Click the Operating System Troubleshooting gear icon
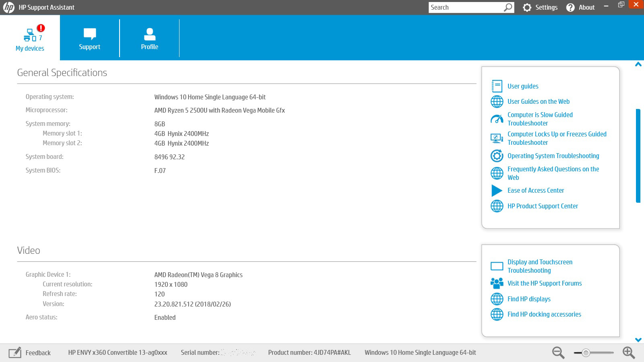Screen dimensions: 644x362 coord(497,156)
